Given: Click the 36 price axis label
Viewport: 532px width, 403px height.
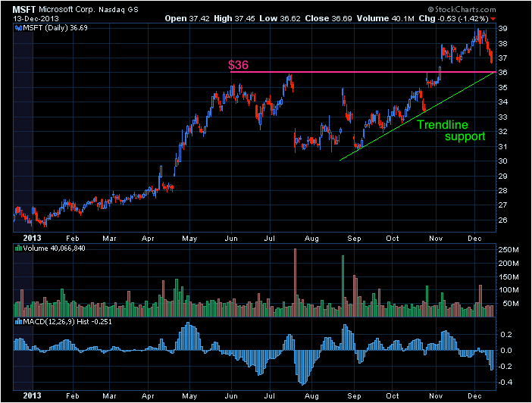Looking at the screenshot, I should [x=502, y=72].
